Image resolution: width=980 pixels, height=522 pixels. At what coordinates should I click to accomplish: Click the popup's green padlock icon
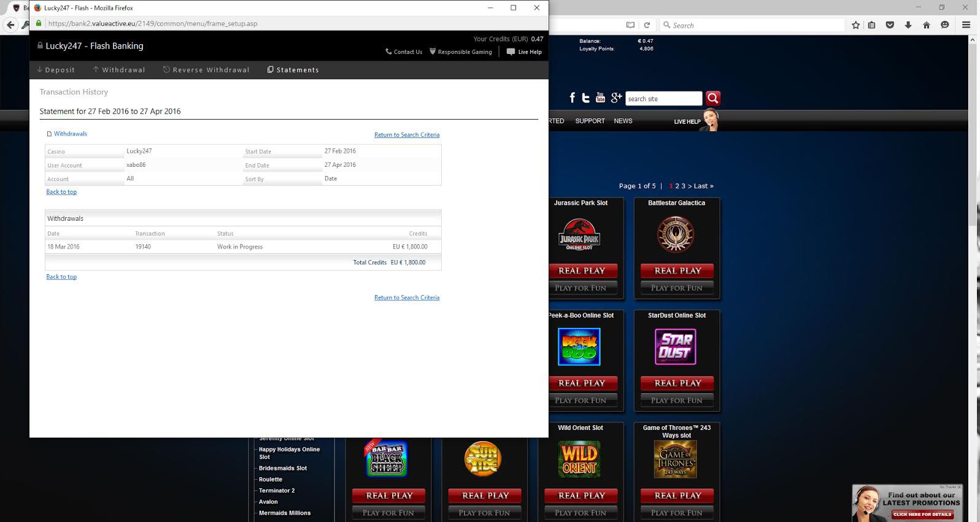click(39, 23)
